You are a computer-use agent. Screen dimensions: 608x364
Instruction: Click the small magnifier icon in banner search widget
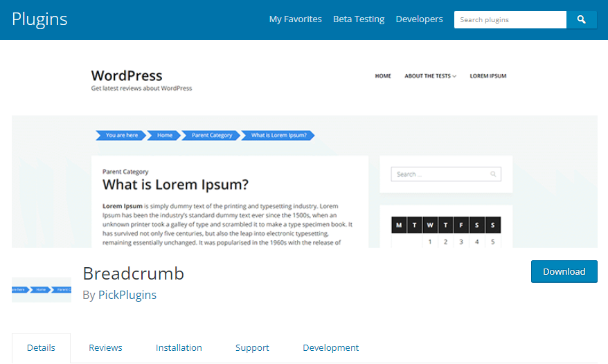[493, 174]
